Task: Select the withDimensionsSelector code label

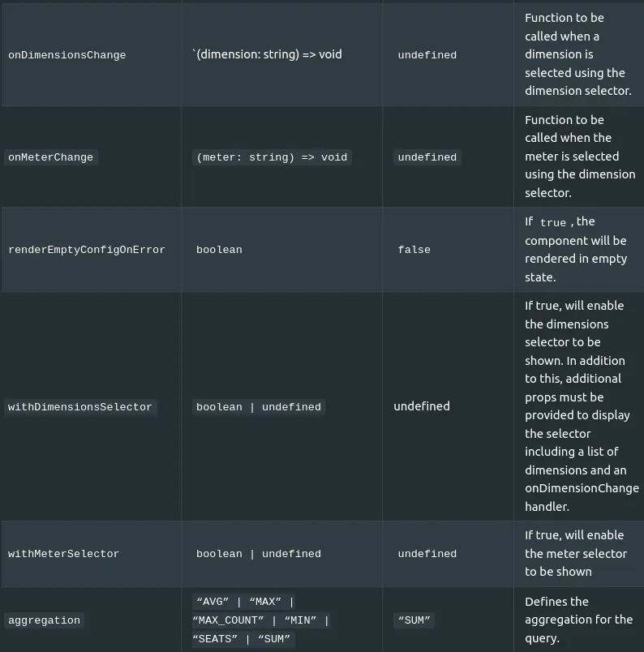Action: [80, 406]
